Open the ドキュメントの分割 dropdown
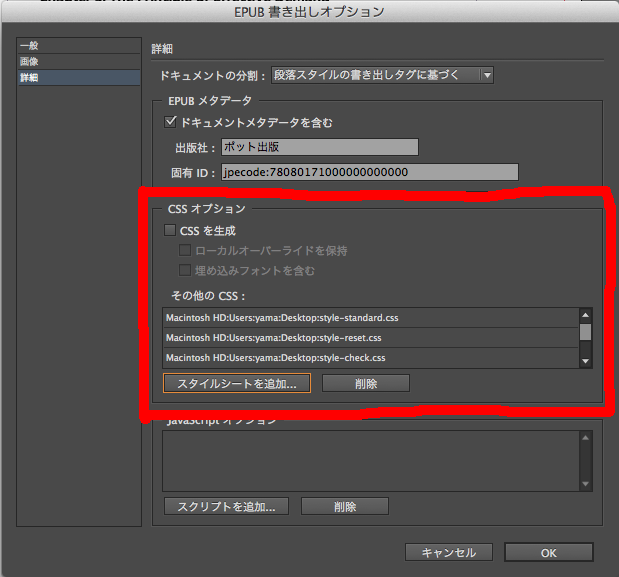The width and height of the screenshot is (619, 577). pyautogui.click(x=486, y=75)
